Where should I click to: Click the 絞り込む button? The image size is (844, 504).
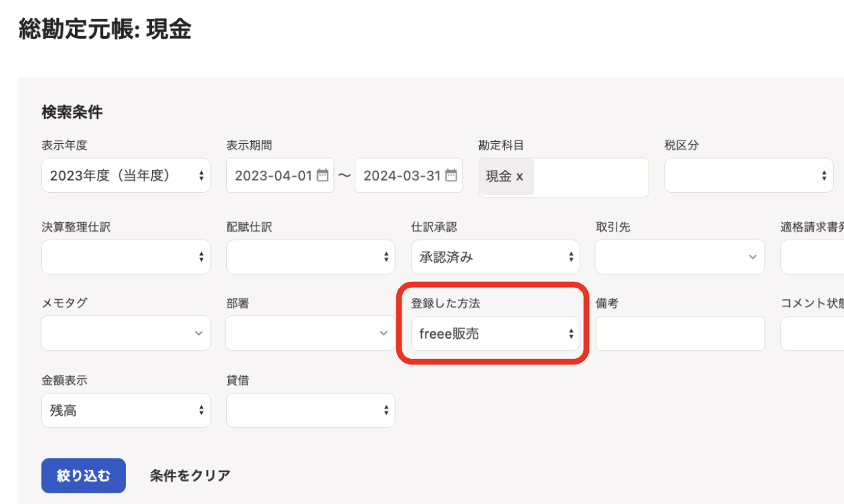(x=84, y=475)
